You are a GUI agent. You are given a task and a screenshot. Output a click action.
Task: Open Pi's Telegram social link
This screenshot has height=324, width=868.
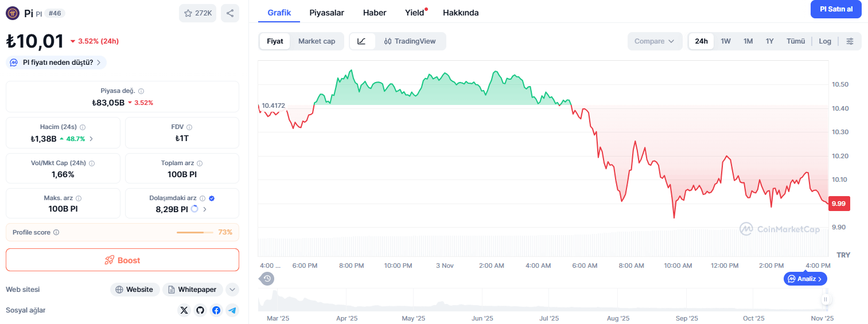coord(232,310)
